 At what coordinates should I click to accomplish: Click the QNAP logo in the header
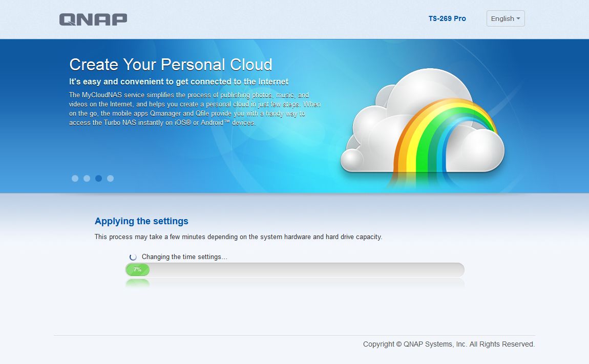[x=93, y=19]
